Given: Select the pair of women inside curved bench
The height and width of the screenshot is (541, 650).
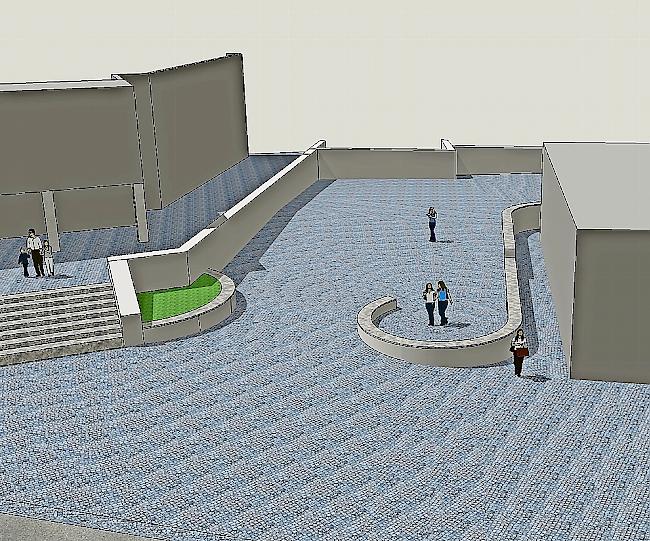Looking at the screenshot, I should (437, 303).
